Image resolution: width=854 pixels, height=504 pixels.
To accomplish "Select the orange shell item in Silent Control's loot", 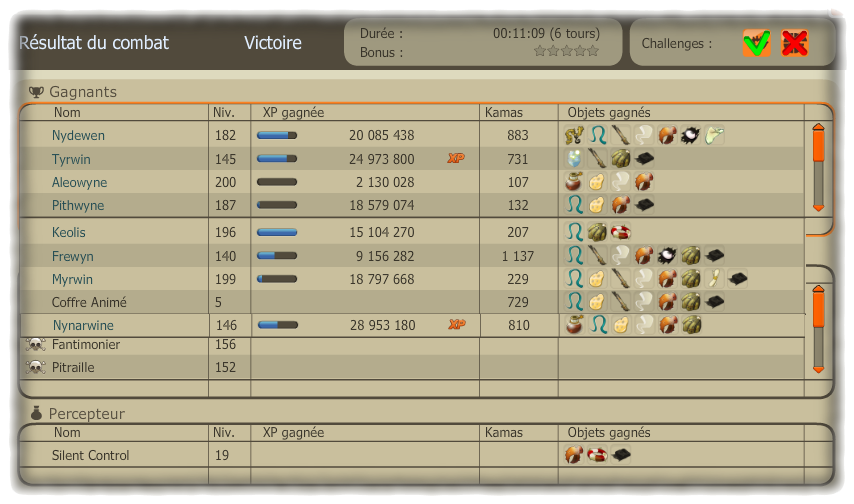I will pos(575,455).
